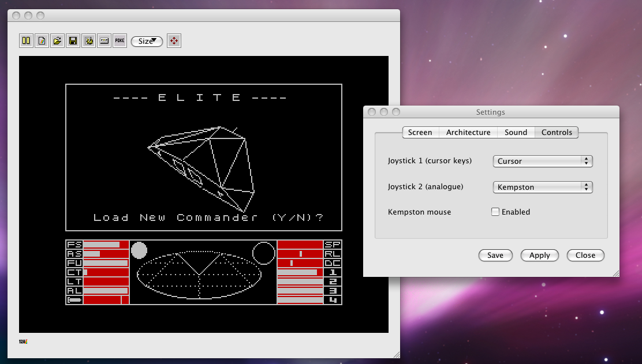
Task: Pause the emulator with the pause icon
Action: (26, 41)
